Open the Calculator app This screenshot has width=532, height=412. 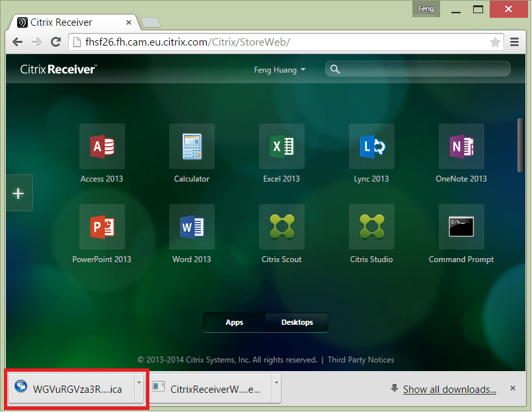(x=192, y=146)
